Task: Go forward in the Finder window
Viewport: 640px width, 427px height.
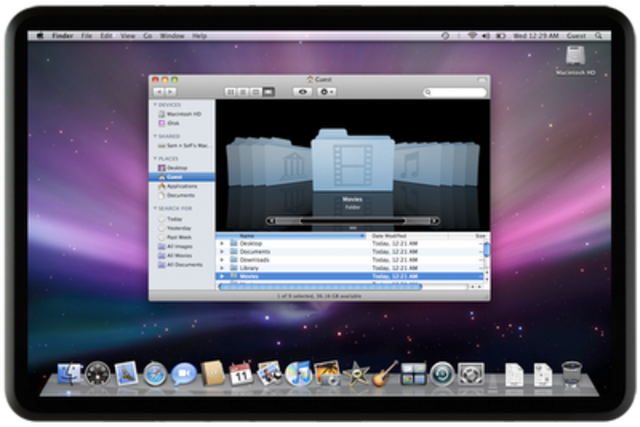Action: (171, 92)
